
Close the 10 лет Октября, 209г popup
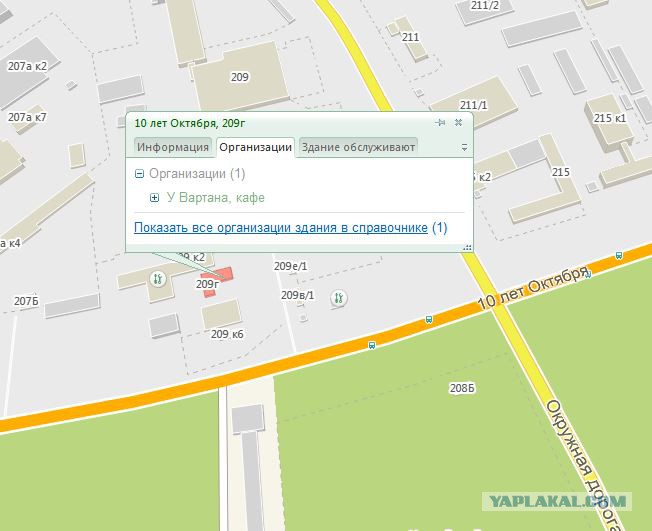point(458,122)
